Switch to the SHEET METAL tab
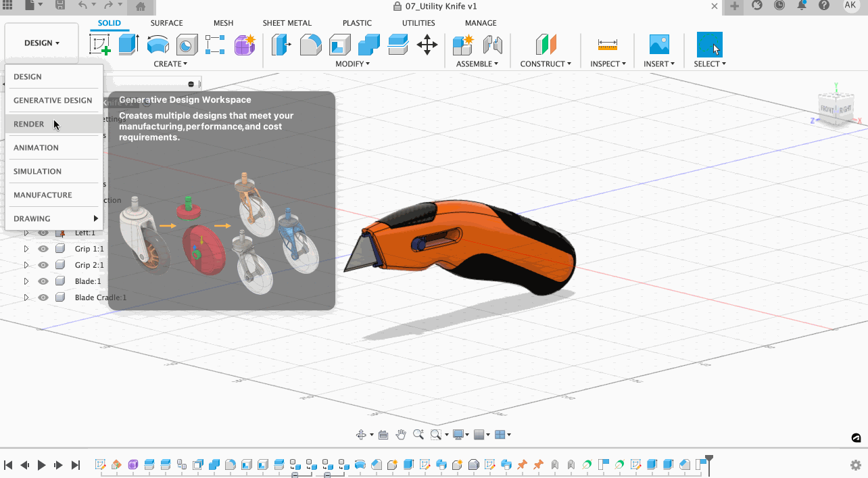The image size is (868, 478). pos(287,23)
